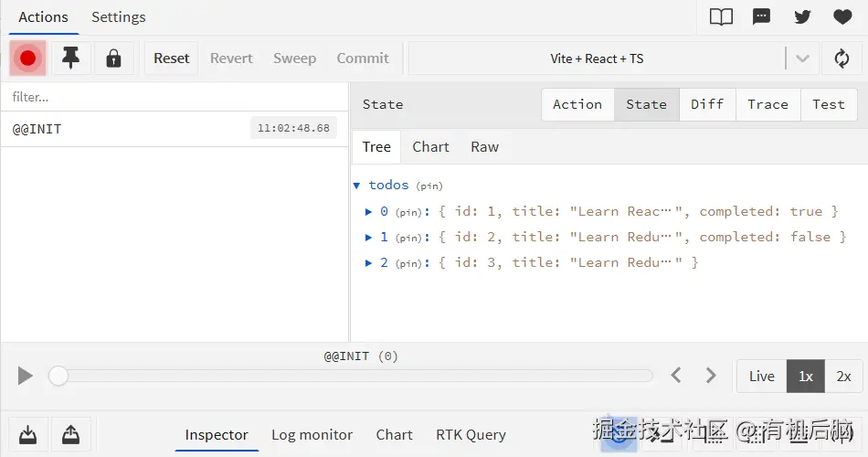Click the import state download icon
Image resolution: width=868 pixels, height=457 pixels.
point(28,434)
